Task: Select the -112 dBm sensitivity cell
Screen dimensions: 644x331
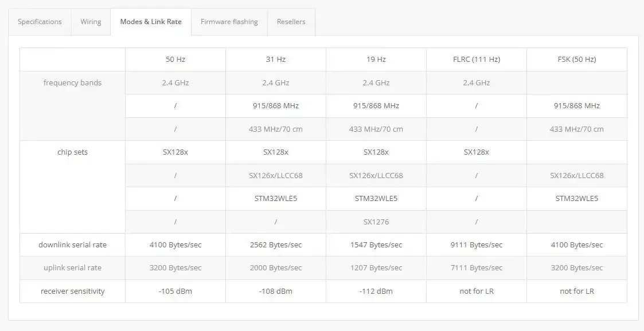Action: pos(376,291)
